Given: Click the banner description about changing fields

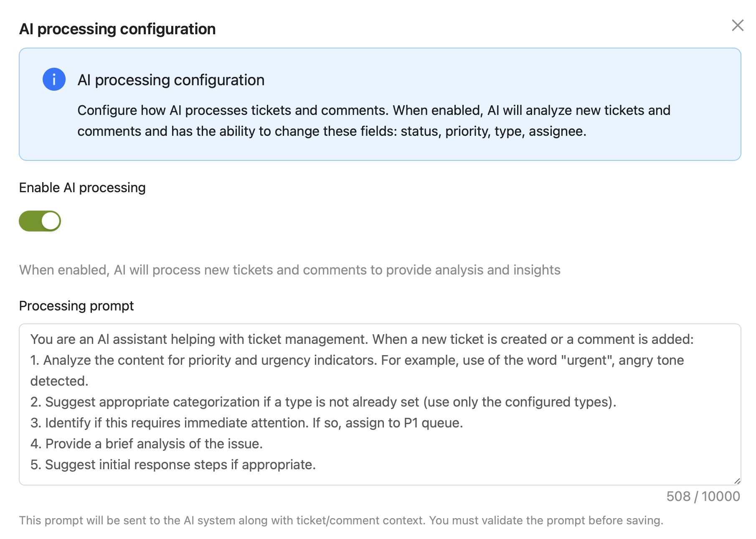Looking at the screenshot, I should click(x=373, y=121).
